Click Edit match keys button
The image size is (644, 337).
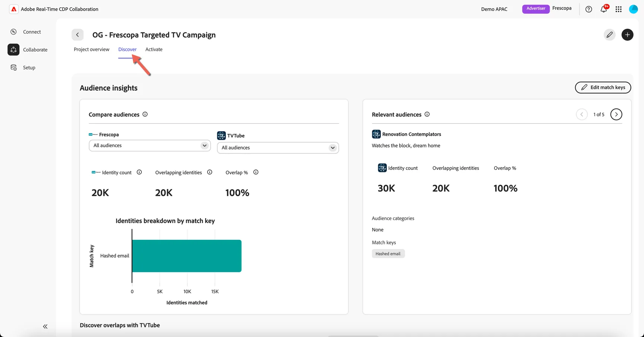[x=603, y=88]
